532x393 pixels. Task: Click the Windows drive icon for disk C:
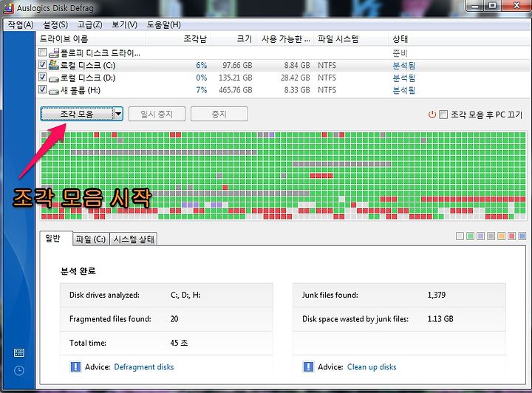click(x=54, y=65)
